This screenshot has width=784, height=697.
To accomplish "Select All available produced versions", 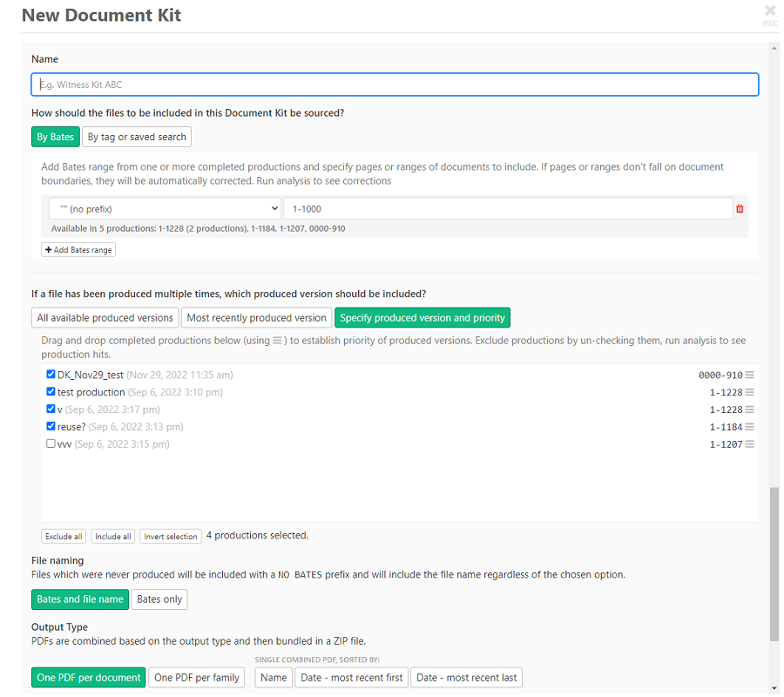I will [x=105, y=318].
